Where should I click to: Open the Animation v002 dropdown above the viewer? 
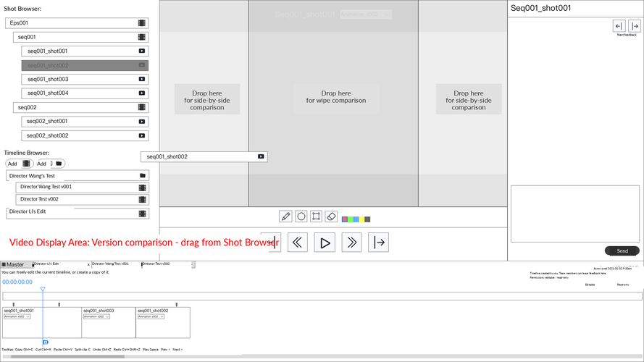(366, 14)
